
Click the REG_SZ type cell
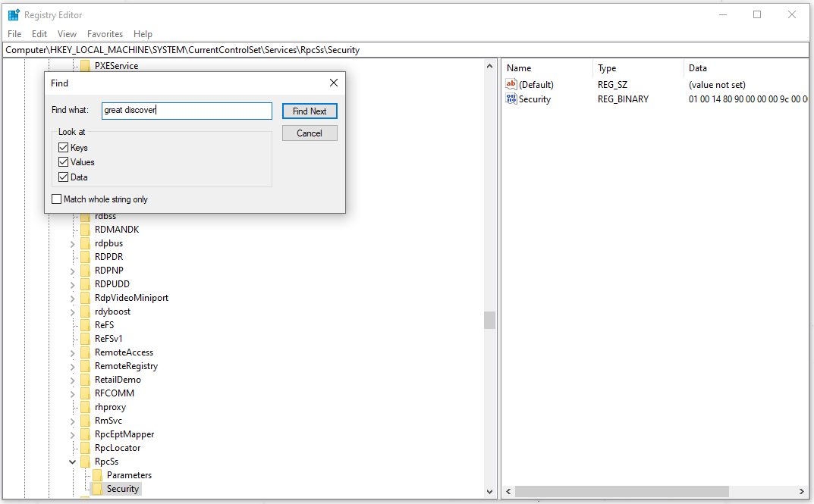click(x=612, y=85)
